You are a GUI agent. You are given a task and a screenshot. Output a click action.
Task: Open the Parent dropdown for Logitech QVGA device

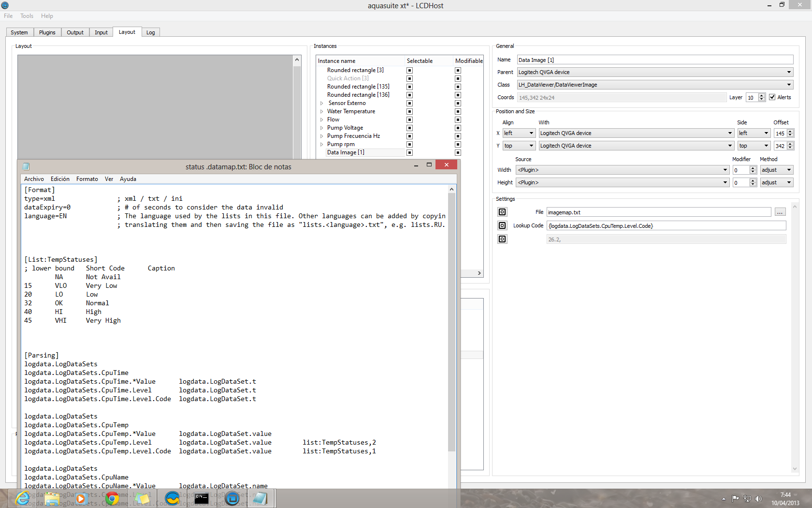coord(789,72)
